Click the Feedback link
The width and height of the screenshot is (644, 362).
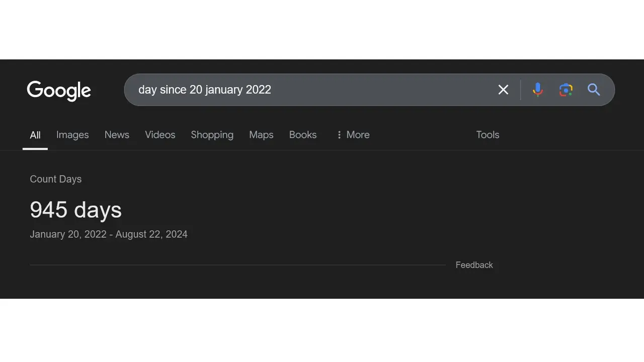(x=474, y=265)
